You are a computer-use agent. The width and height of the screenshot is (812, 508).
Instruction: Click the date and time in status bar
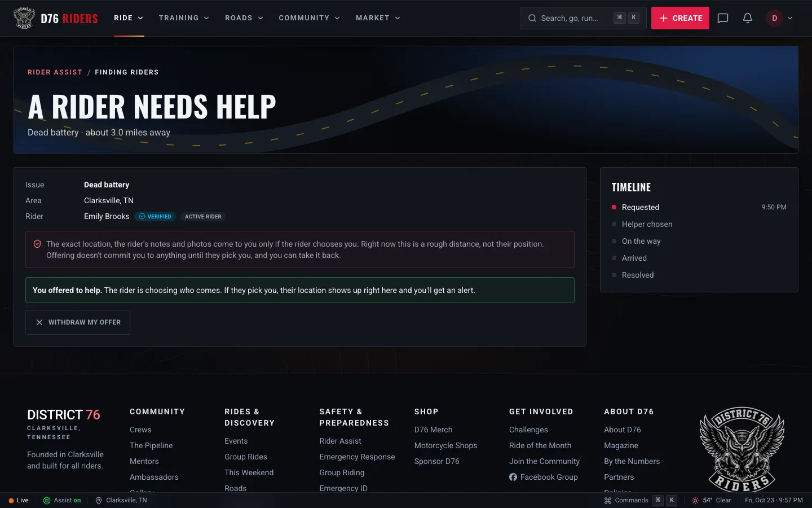(x=774, y=500)
